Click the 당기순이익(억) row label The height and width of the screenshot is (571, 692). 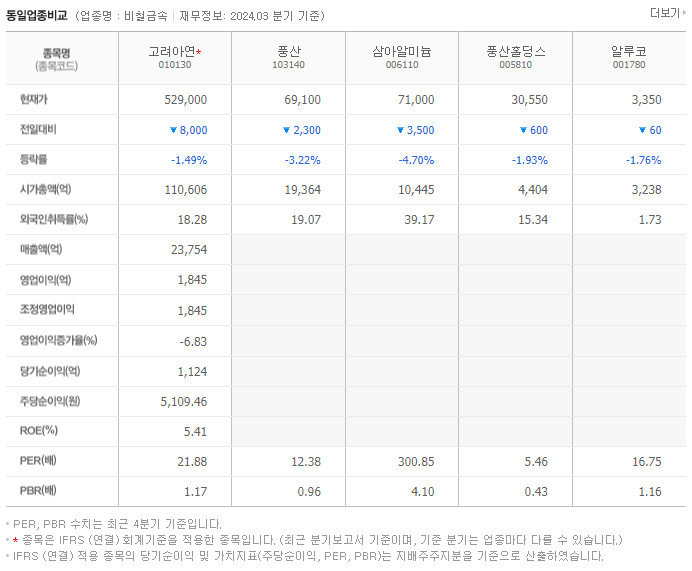[x=50, y=371]
